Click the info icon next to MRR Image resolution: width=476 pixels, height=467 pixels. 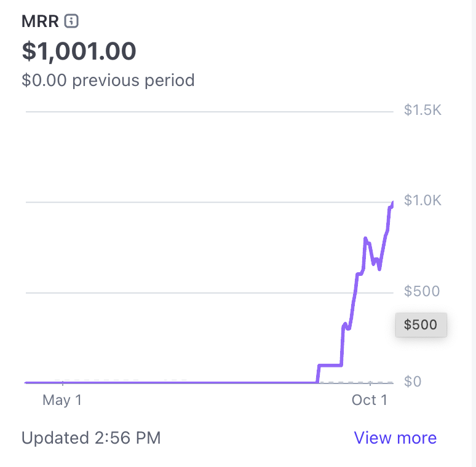(72, 22)
